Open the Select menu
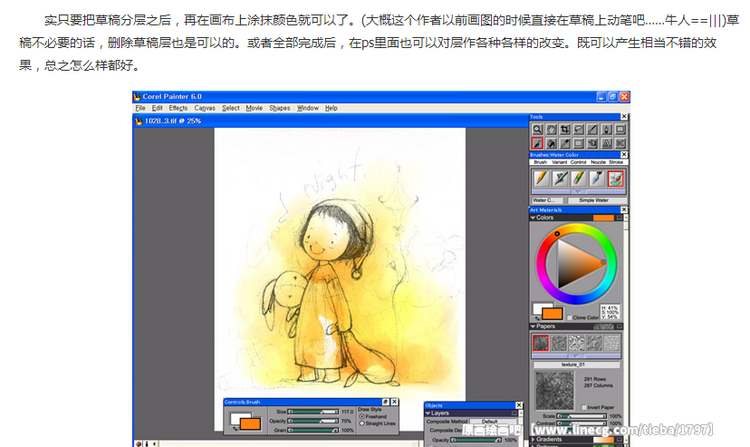 click(231, 108)
